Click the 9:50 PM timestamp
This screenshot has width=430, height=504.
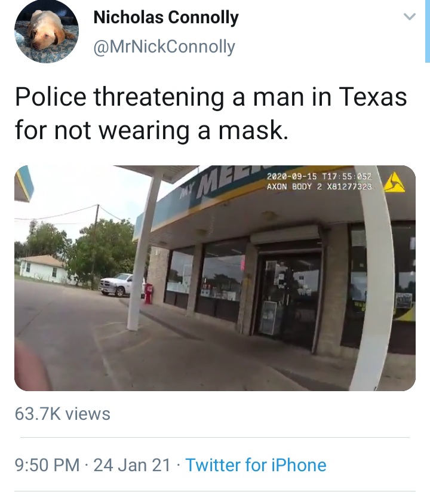tap(47, 465)
